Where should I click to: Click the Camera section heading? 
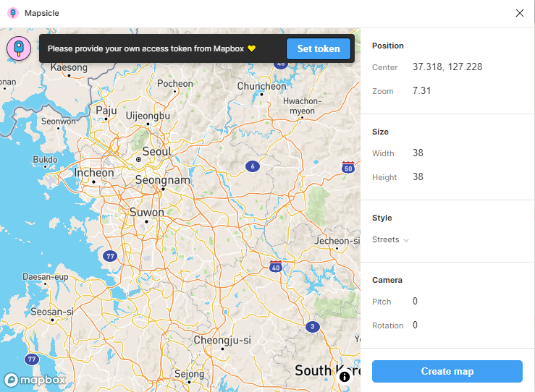click(387, 280)
